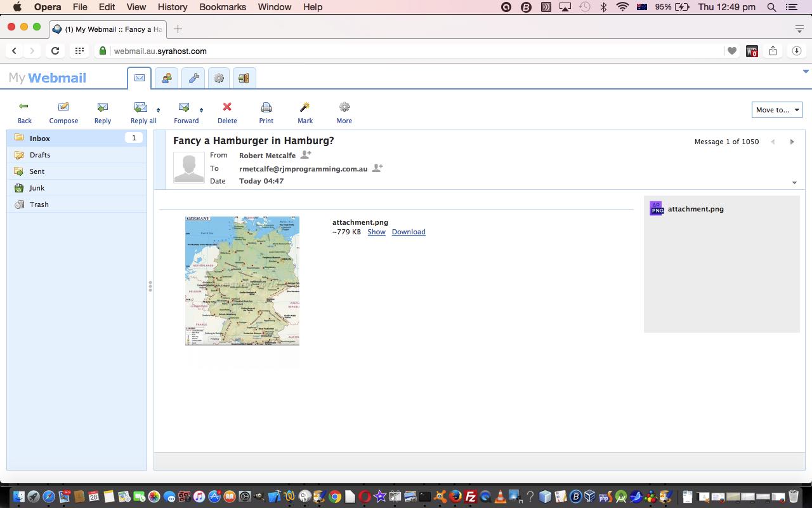Expand message headers with the down arrow
Image resolution: width=812 pixels, height=508 pixels.
(x=794, y=183)
